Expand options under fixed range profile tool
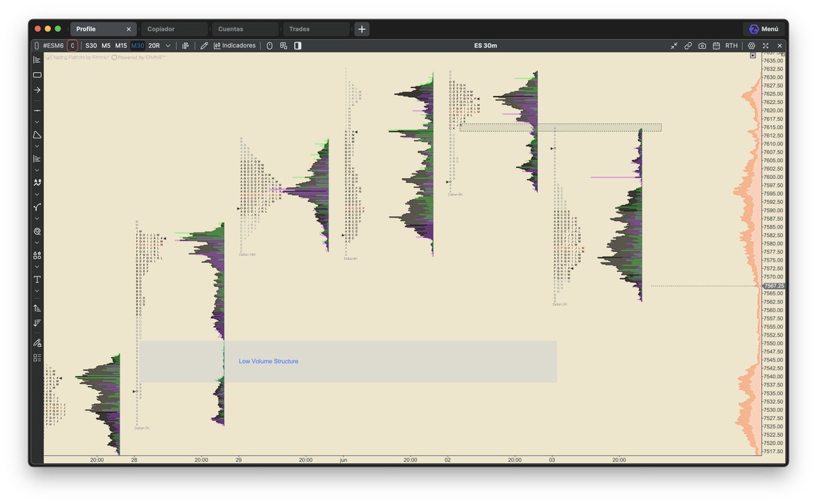 [37, 170]
